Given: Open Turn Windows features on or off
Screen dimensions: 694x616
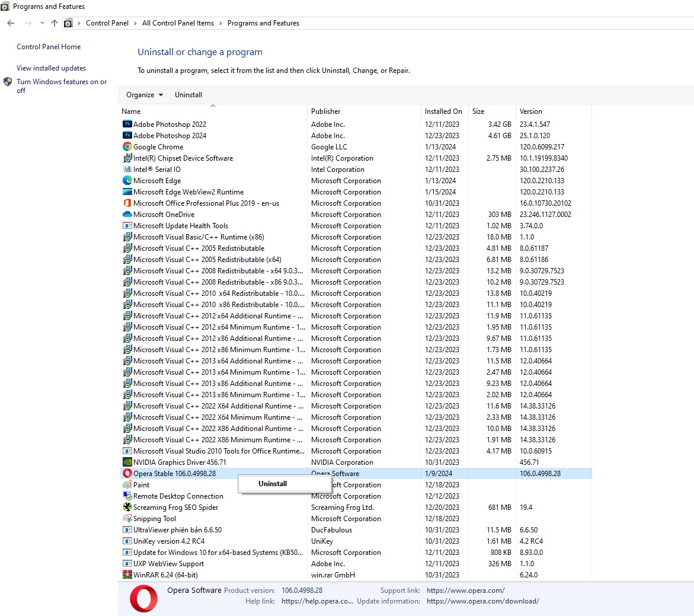Looking at the screenshot, I should coord(62,86).
